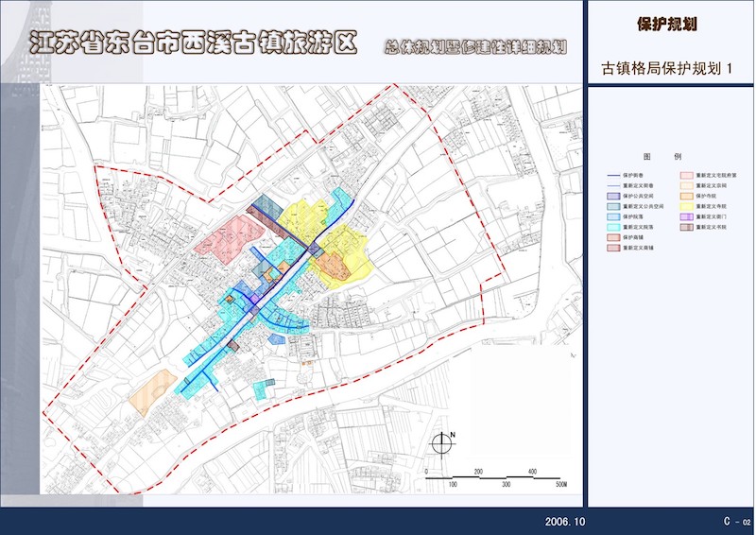Click the 保护商铺 legend swatch

point(612,237)
